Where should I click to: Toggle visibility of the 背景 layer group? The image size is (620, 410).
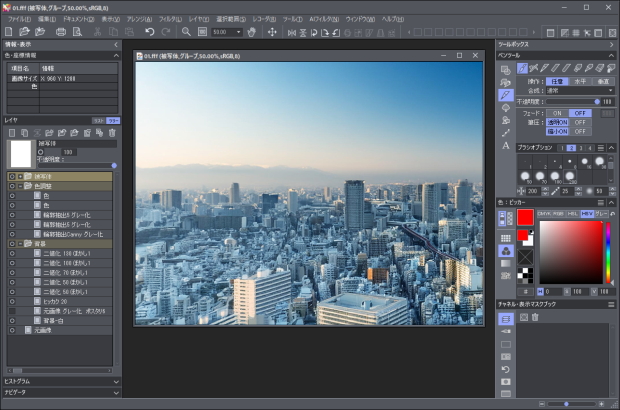point(12,243)
